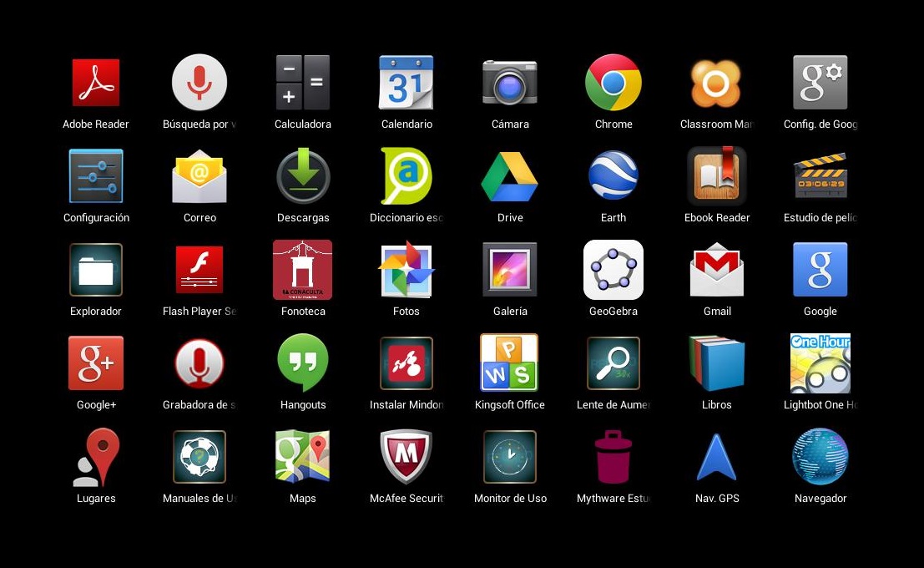Open the Gmail app

click(717, 270)
